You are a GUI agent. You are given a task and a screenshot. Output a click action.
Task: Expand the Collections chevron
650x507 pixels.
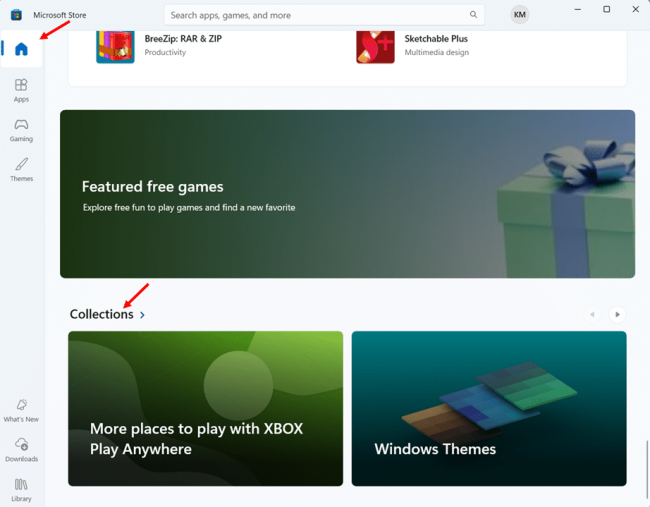coord(142,315)
